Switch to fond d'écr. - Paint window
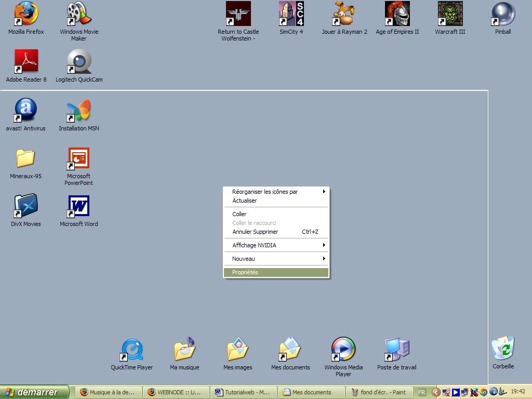This screenshot has height=399, width=532. pyautogui.click(x=379, y=392)
